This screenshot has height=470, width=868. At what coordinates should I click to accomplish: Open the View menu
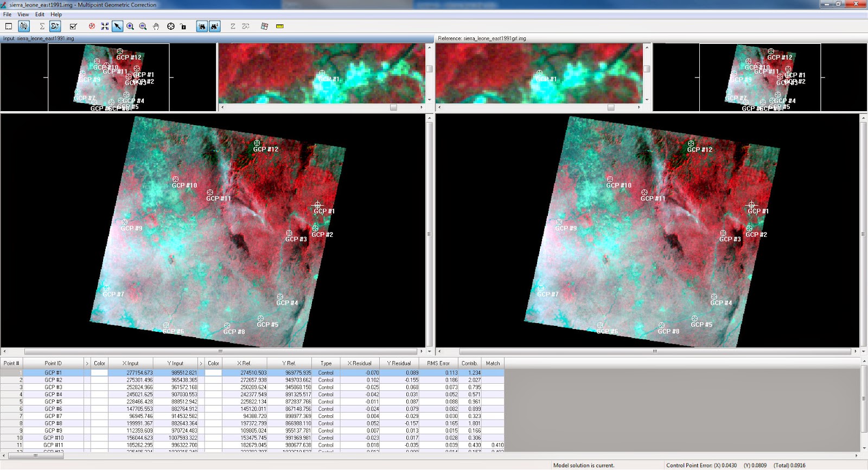click(x=23, y=15)
